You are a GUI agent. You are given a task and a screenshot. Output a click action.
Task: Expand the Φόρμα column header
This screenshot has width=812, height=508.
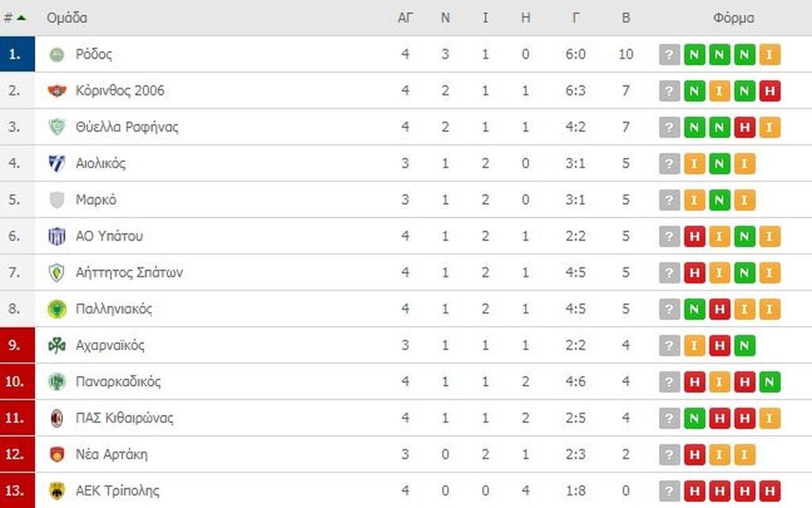pos(735,17)
